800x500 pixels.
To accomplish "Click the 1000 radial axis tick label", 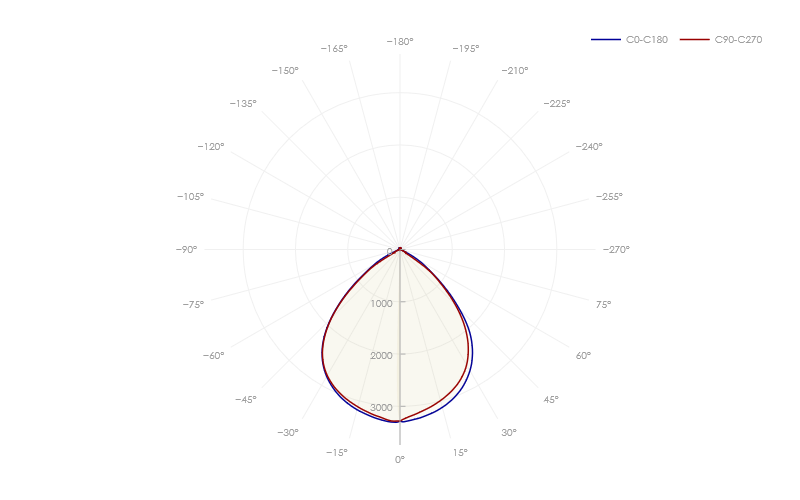I will (x=381, y=303).
